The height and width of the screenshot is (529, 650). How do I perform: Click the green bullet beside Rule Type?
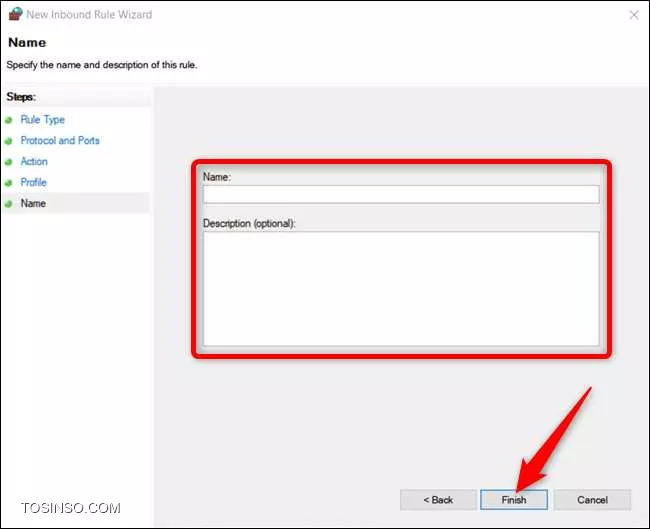point(8,120)
